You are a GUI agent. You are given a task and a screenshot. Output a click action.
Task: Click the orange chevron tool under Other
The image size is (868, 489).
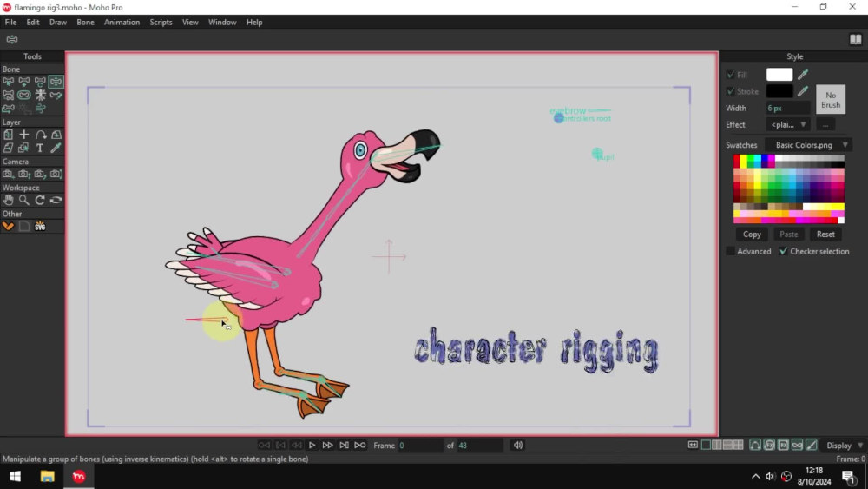click(9, 226)
